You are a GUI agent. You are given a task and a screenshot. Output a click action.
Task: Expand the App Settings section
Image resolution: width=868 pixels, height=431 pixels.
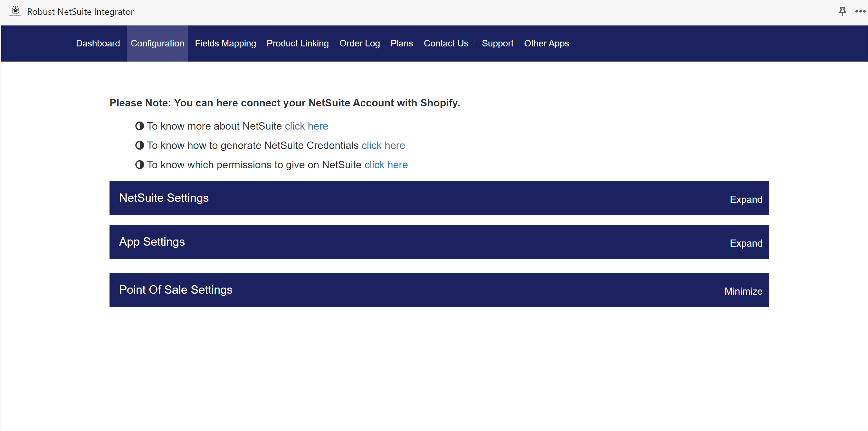tap(746, 243)
